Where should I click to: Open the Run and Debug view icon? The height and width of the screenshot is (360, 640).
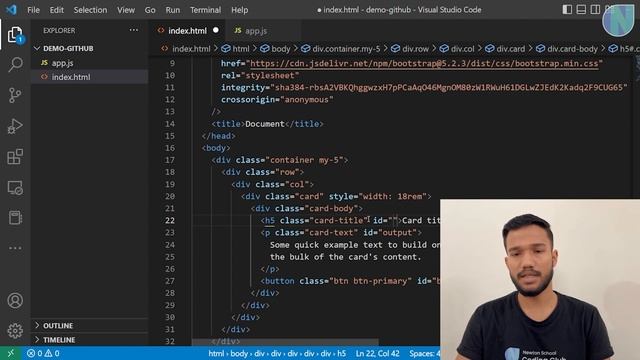15,126
